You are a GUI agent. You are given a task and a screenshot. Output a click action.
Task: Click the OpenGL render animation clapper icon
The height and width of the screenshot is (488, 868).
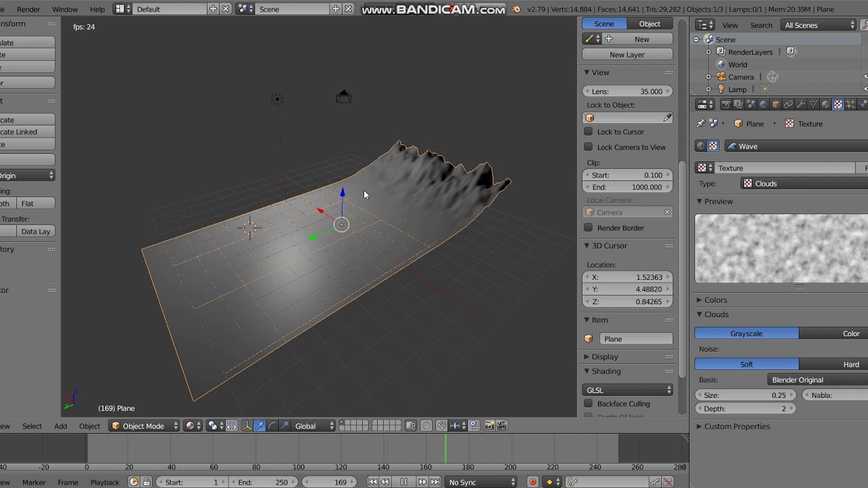(x=501, y=426)
